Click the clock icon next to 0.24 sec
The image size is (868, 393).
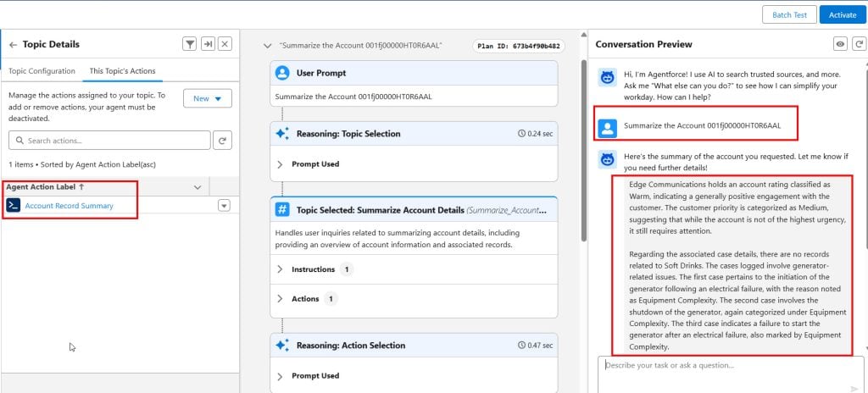tap(521, 134)
